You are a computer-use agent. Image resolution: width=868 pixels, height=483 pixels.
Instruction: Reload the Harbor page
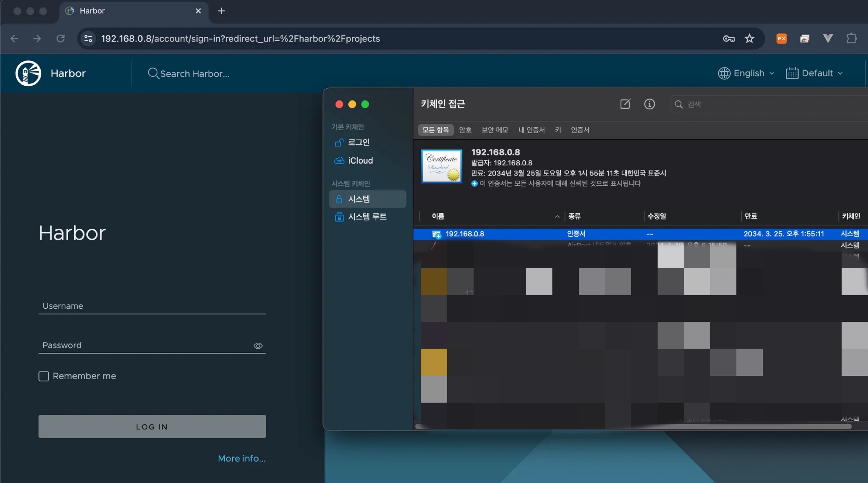[60, 38]
